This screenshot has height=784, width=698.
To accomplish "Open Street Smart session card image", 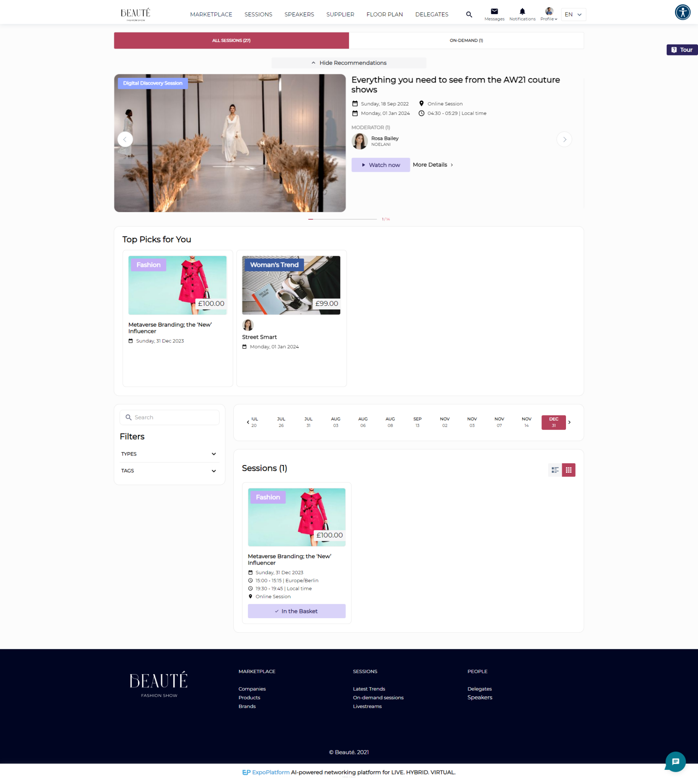I will point(291,285).
